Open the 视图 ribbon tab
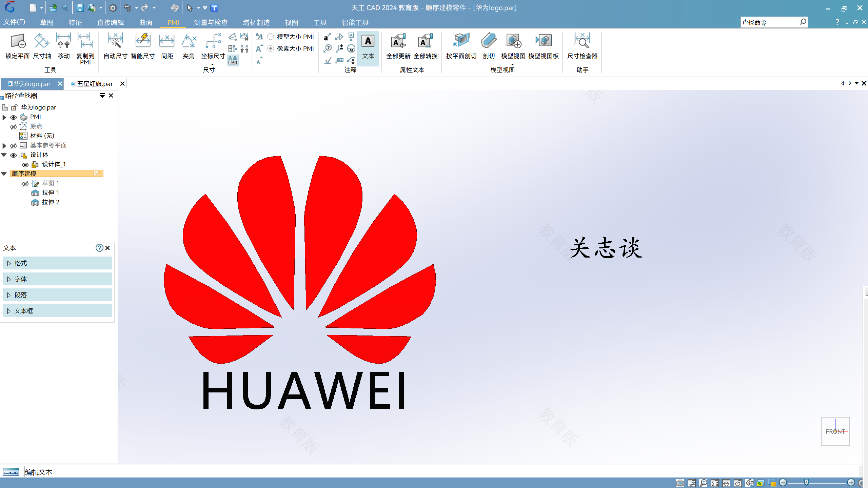 [292, 22]
